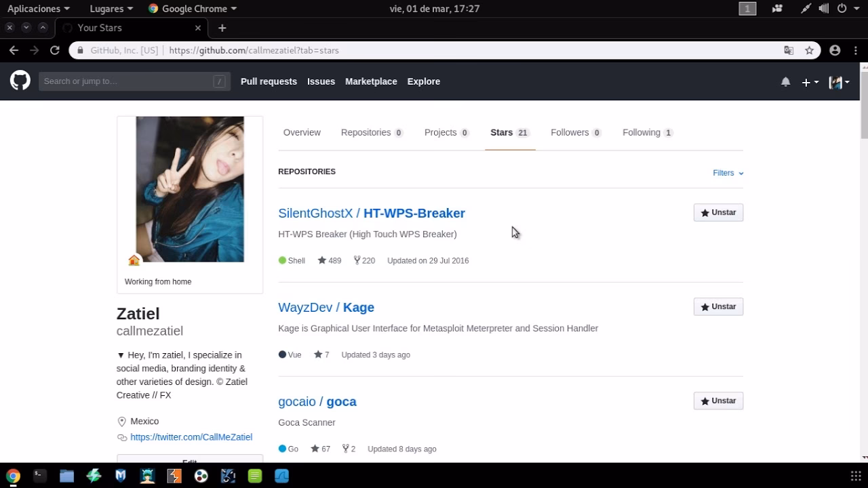Click the home status emoji on avatar

pyautogui.click(x=134, y=260)
